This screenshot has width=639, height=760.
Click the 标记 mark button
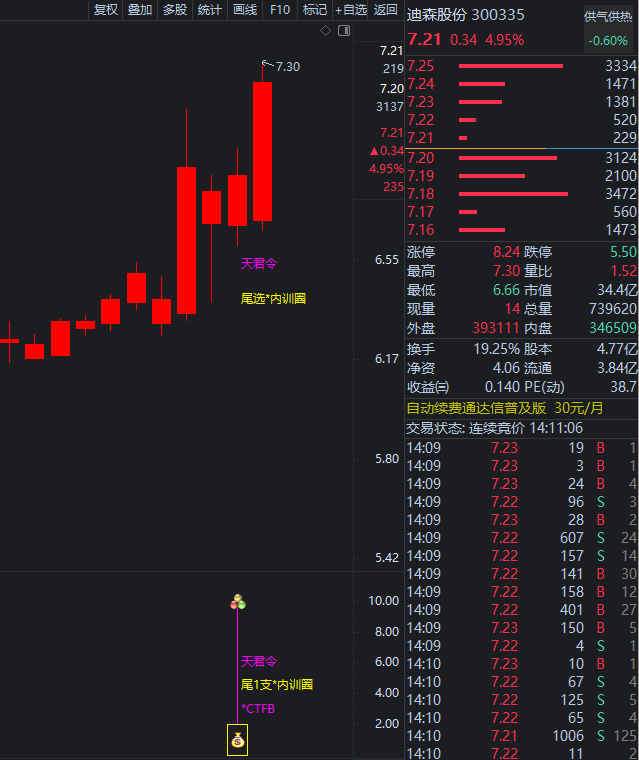315,10
